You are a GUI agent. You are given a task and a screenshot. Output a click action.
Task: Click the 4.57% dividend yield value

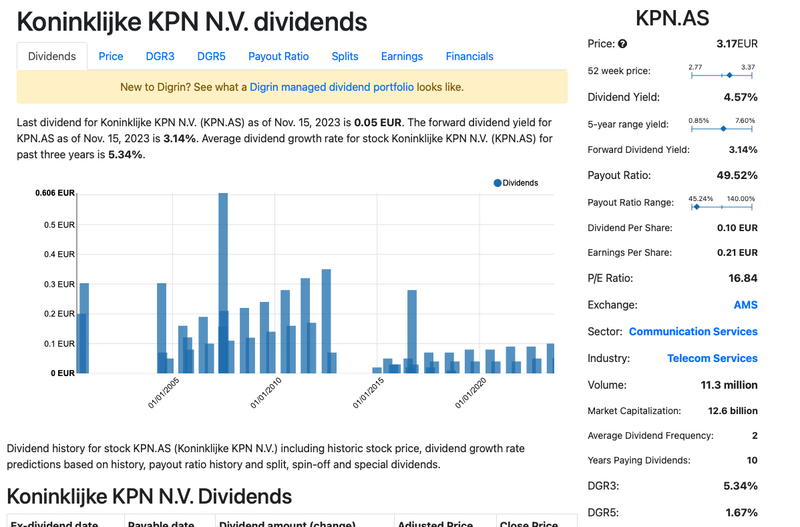click(740, 97)
